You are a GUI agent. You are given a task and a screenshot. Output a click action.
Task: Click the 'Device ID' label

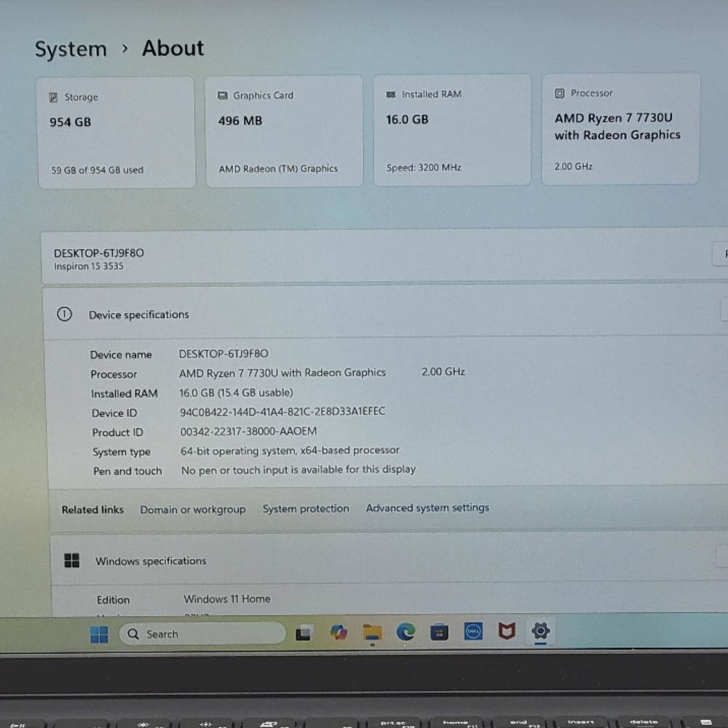pyautogui.click(x=114, y=414)
